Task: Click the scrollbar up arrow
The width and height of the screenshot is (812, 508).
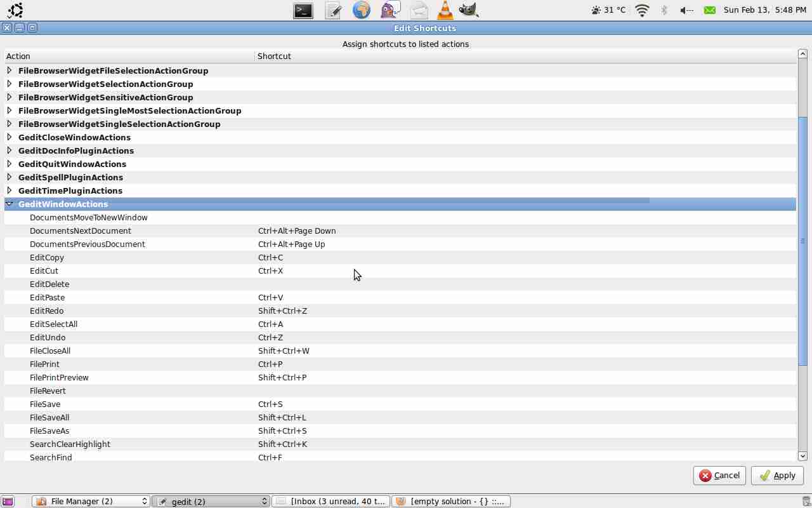Action: click(802, 55)
